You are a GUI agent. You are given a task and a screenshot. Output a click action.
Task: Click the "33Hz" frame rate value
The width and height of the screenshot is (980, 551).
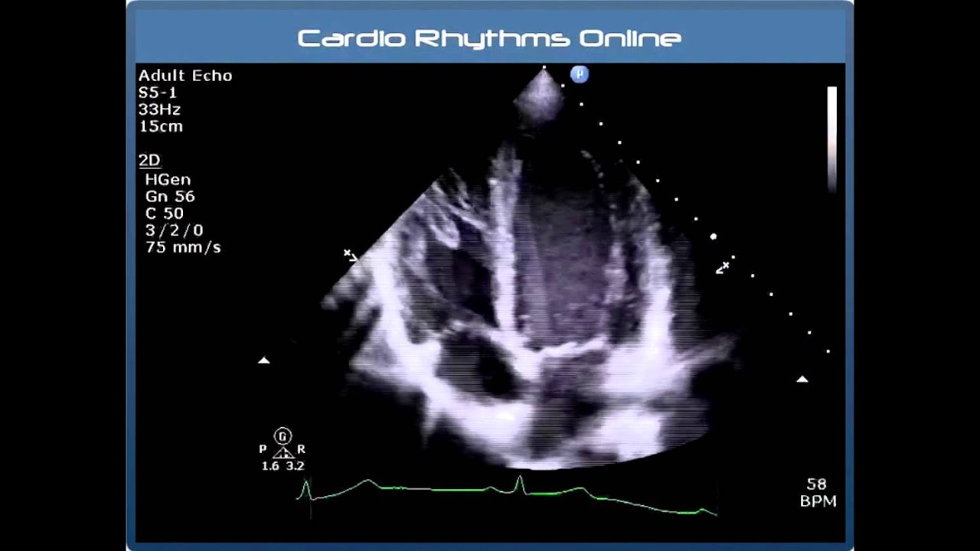159,109
